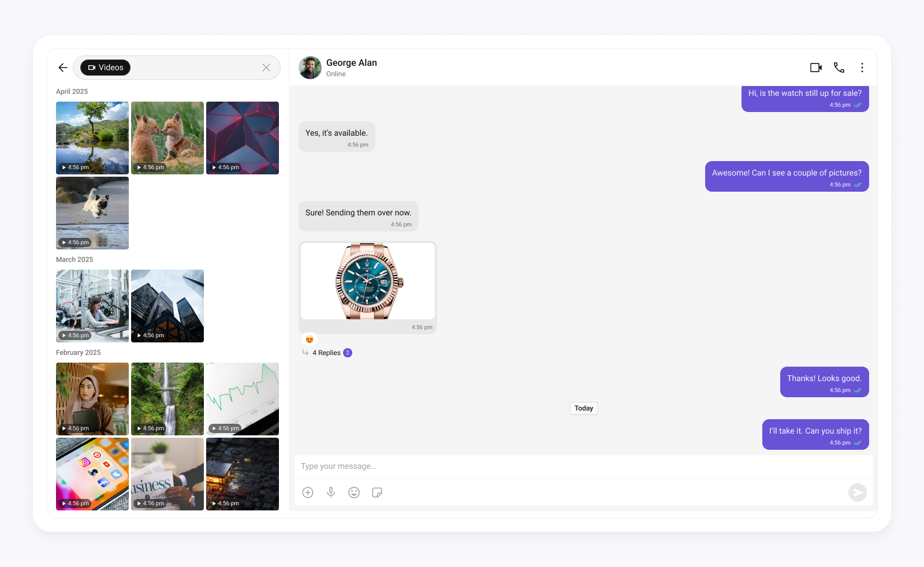Open the sticker picker icon
The height and width of the screenshot is (567, 924).
pos(377,493)
